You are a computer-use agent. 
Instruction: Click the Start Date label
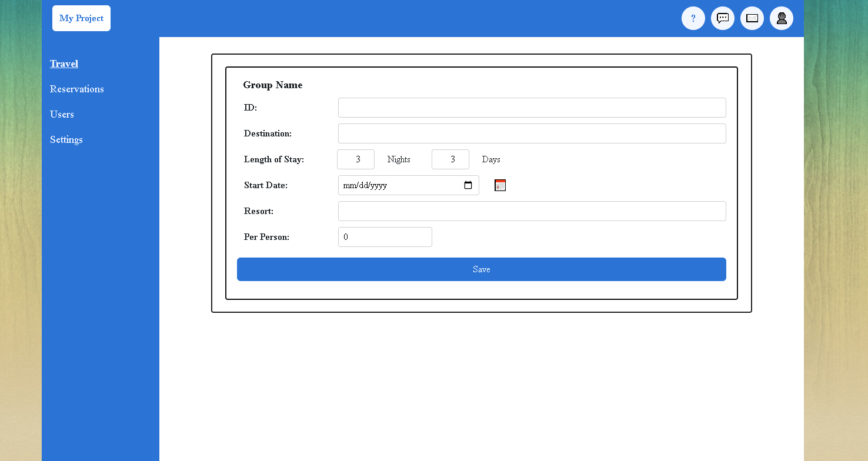266,185
